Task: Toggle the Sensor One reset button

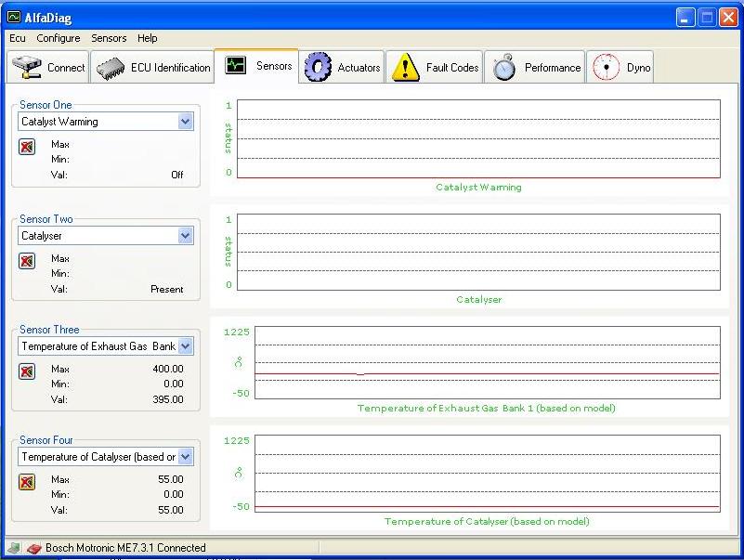Action: click(27, 147)
